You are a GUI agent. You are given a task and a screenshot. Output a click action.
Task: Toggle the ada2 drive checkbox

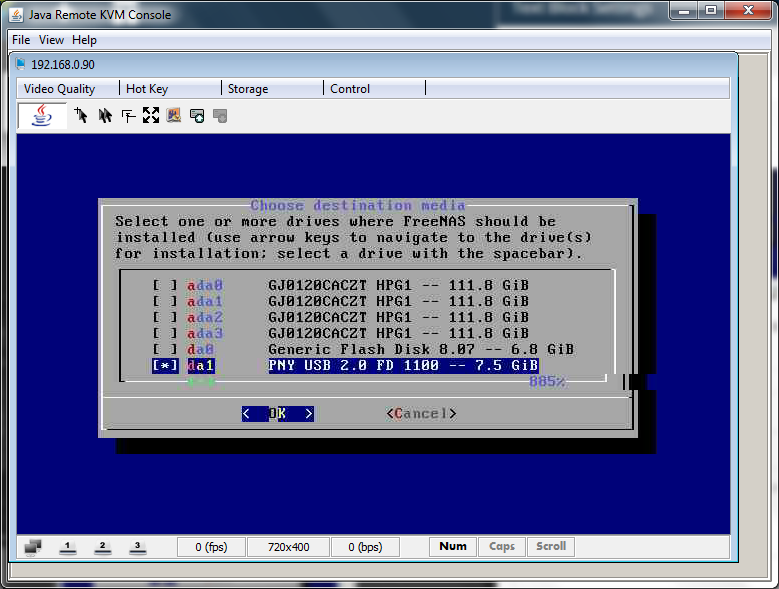(x=165, y=317)
